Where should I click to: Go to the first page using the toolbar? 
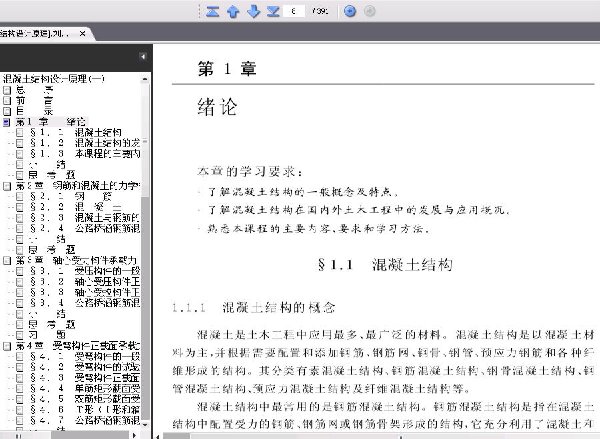[x=212, y=11]
